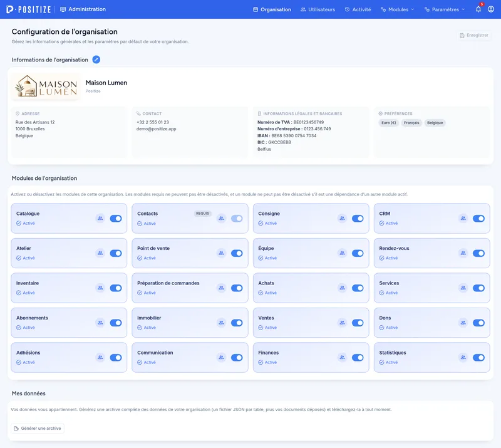The image size is (501, 448).
Task: Expand the Modules dropdown menu
Action: click(398, 9)
